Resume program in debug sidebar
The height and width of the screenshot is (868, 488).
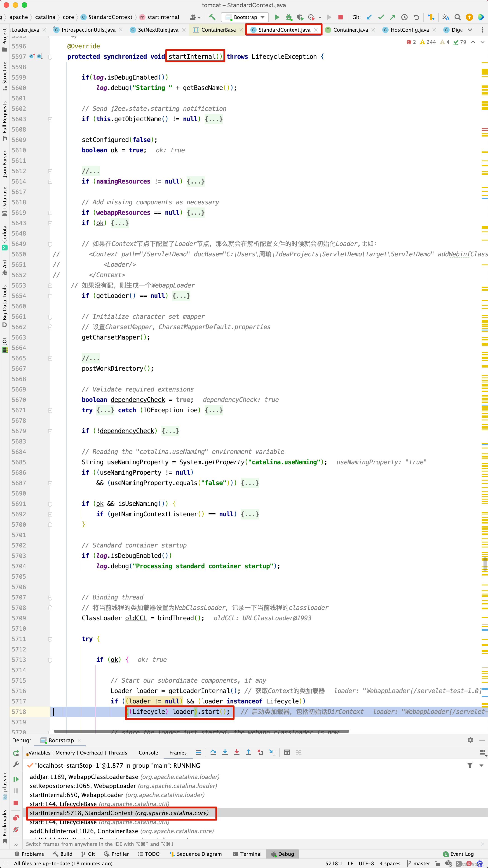(16, 779)
